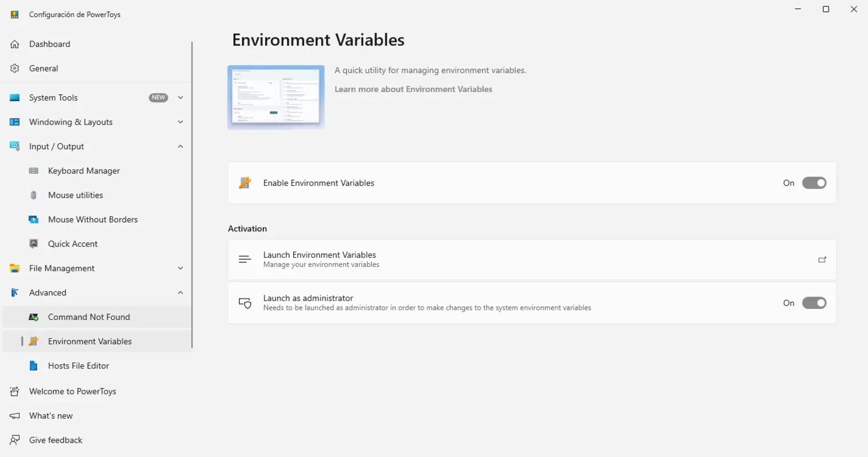Click the What's new megaphone icon
The height and width of the screenshot is (457, 868).
coord(15,416)
